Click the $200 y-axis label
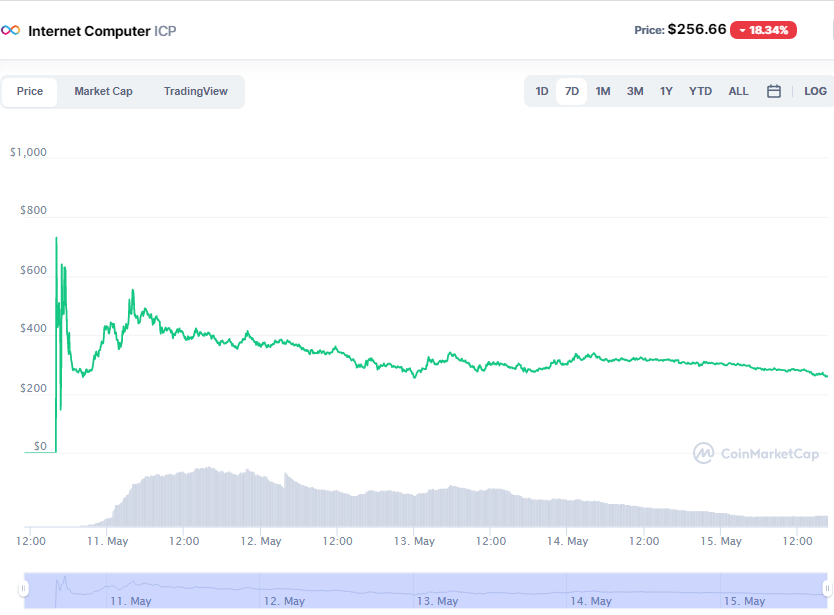This screenshot has height=615, width=834. (x=33, y=388)
